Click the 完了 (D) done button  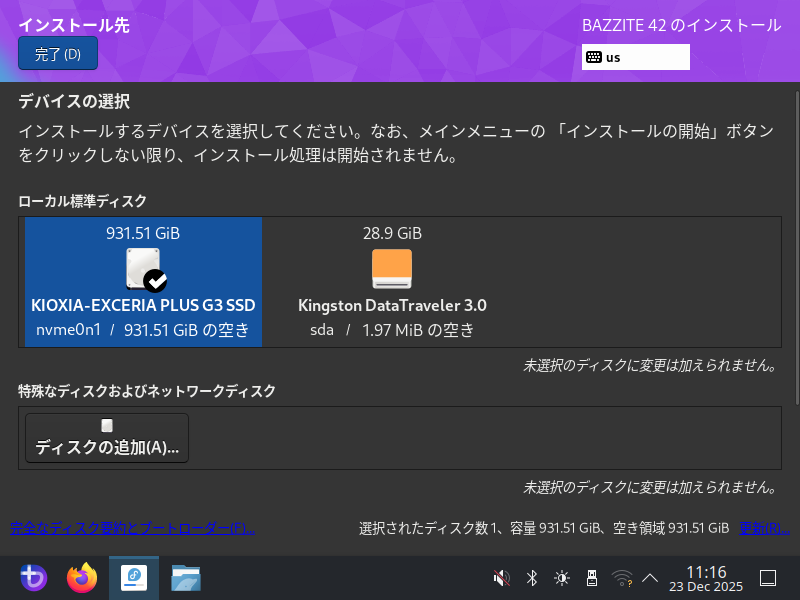(x=58, y=54)
